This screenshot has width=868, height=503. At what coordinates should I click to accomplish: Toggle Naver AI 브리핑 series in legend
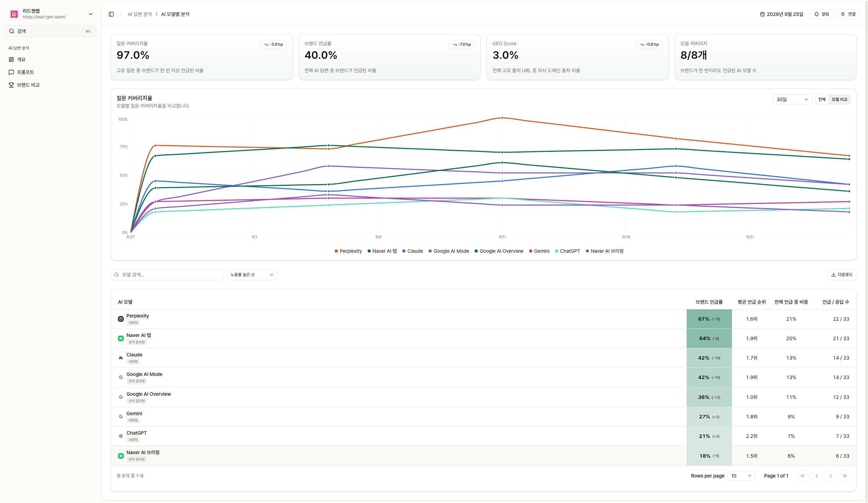(x=605, y=251)
